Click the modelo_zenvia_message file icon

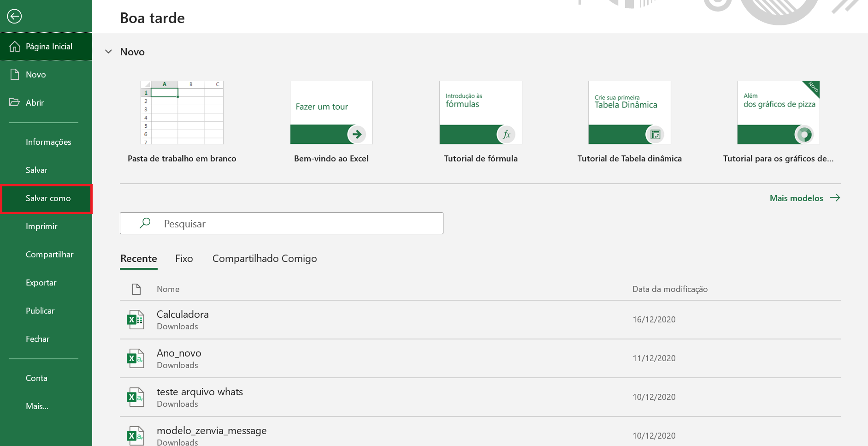(136, 436)
